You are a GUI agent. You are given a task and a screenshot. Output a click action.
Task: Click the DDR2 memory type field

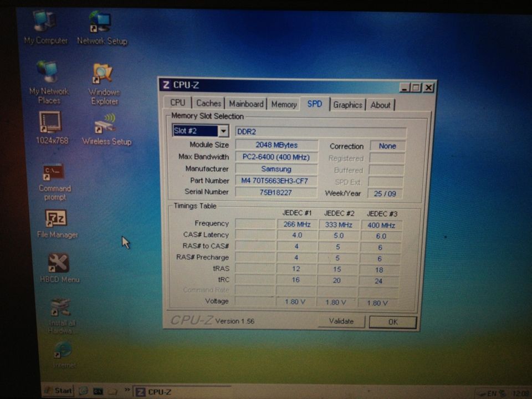(x=321, y=132)
